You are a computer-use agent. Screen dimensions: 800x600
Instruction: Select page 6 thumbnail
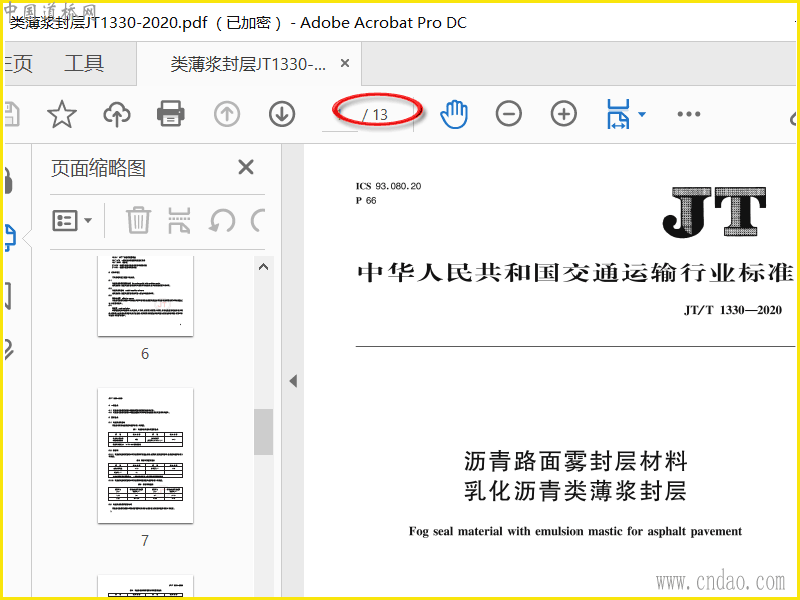tap(145, 295)
